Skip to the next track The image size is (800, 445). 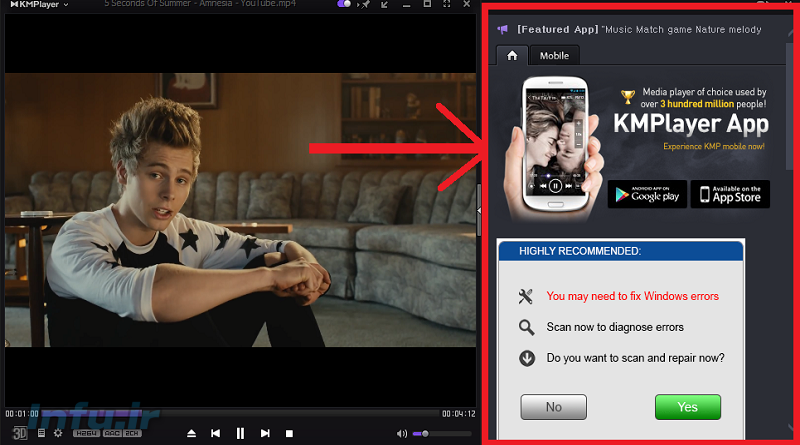point(265,433)
